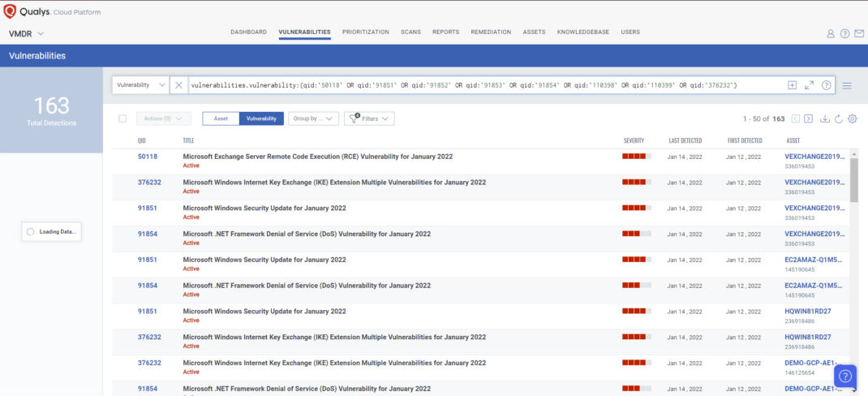Click the QID column header
This screenshot has width=868, height=396.
142,140
